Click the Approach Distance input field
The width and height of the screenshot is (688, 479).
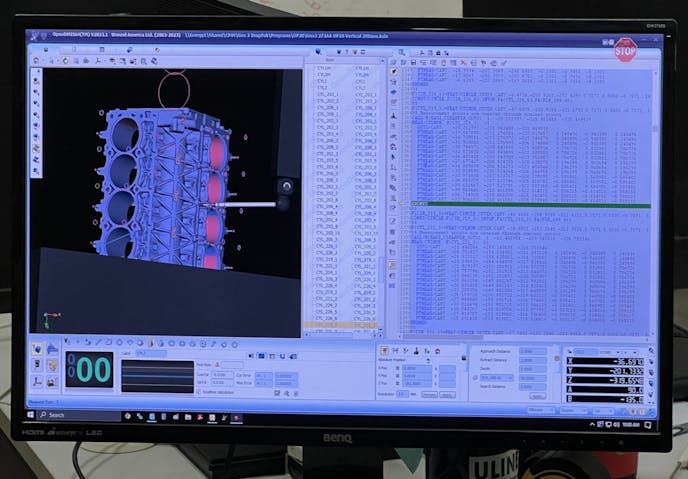pyautogui.click(x=532, y=351)
